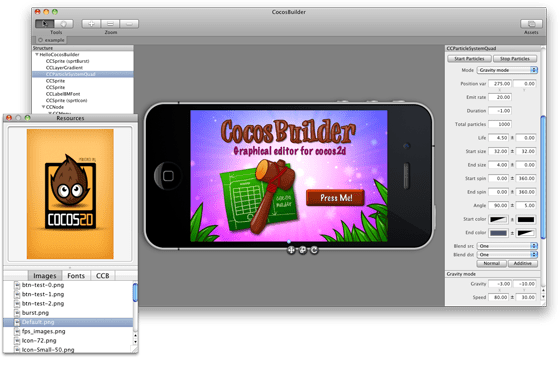Screen dimensions: 560x365
Task: Click the move handle below the phone
Action: pyautogui.click(x=291, y=250)
